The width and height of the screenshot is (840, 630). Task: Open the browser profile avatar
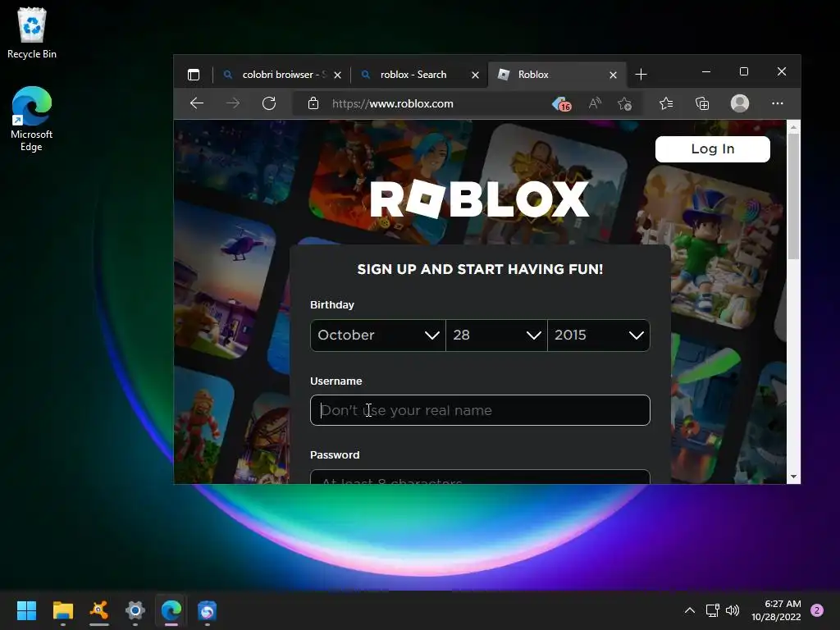coord(740,103)
